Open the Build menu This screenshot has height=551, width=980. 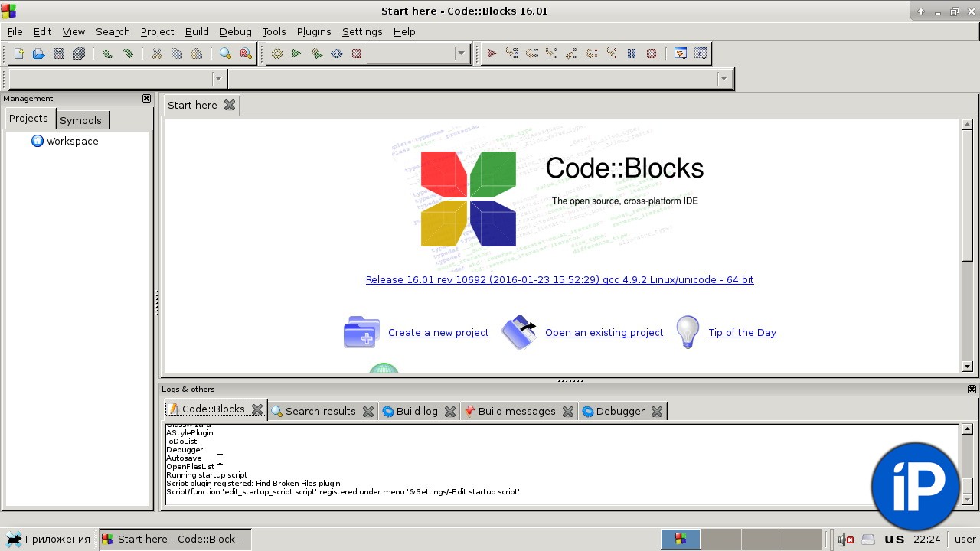(x=197, y=31)
